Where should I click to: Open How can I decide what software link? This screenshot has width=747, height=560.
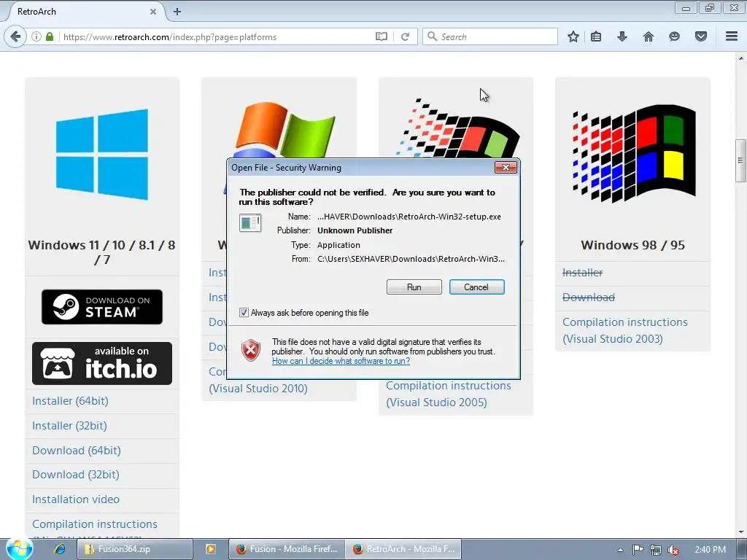341,361
